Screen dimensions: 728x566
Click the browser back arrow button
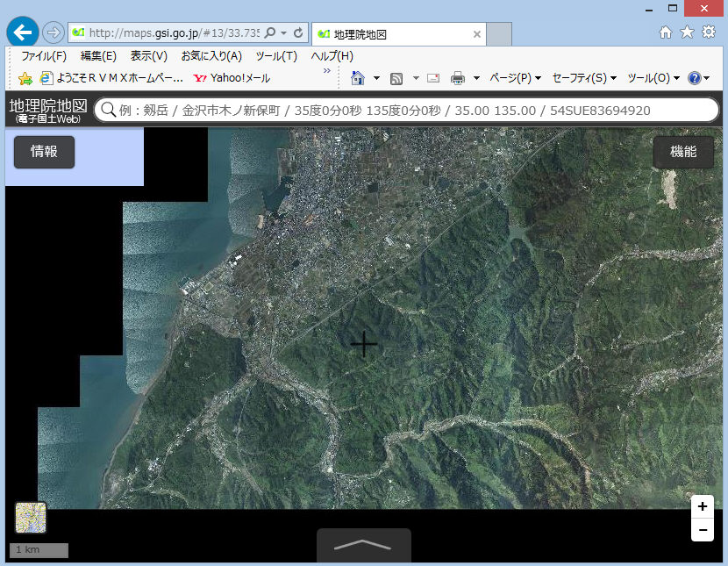(22, 32)
